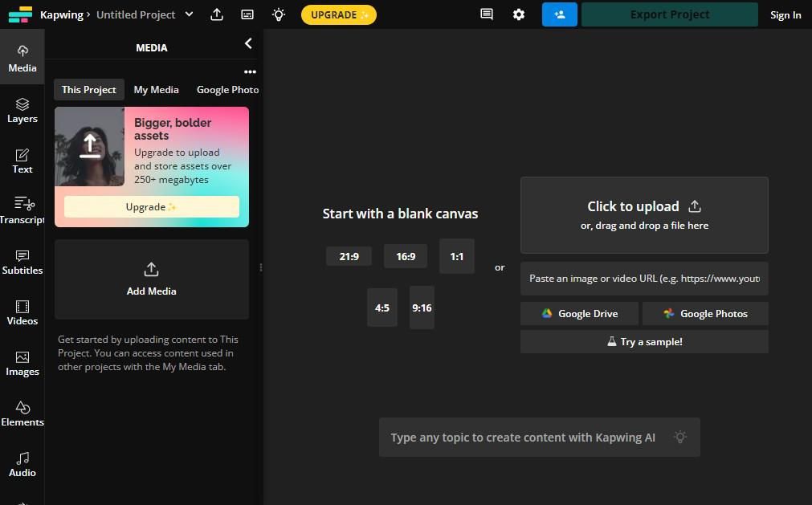Click the Add Media upload box
The image size is (812, 505).
click(151, 279)
